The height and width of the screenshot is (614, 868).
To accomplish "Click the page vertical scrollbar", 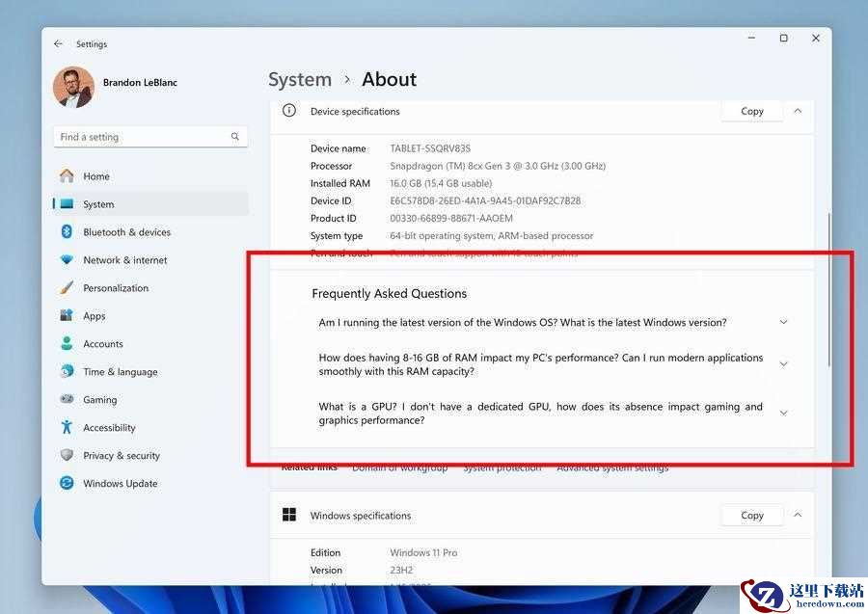I will click(828, 289).
